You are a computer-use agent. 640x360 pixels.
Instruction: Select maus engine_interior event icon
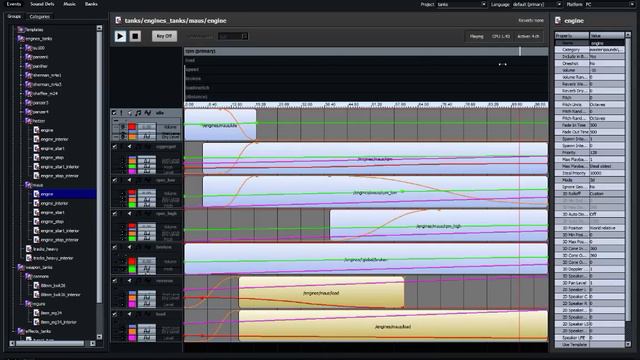pos(36,203)
